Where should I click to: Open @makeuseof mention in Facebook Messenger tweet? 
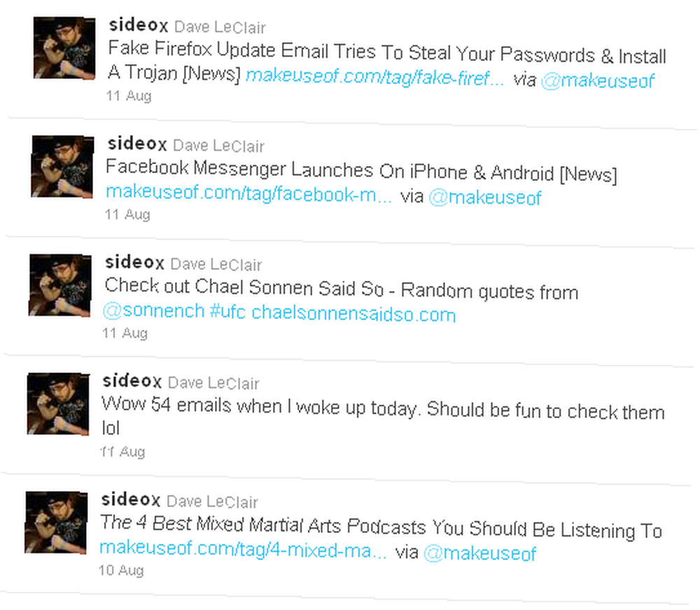point(485,197)
